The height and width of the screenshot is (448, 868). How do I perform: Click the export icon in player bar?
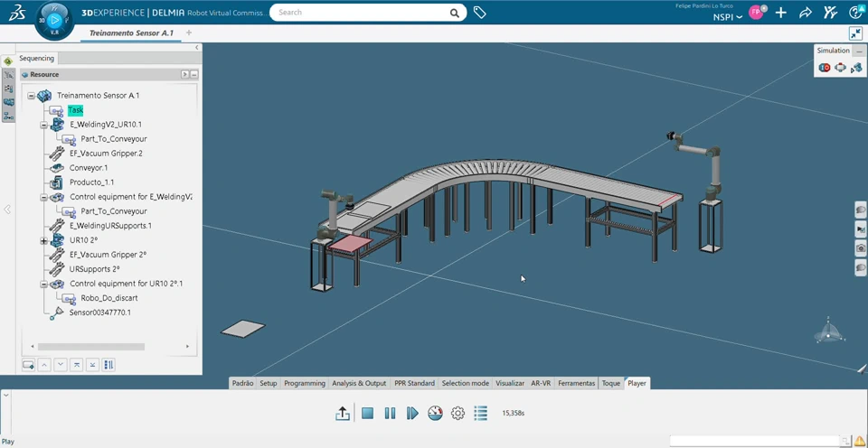click(x=342, y=413)
